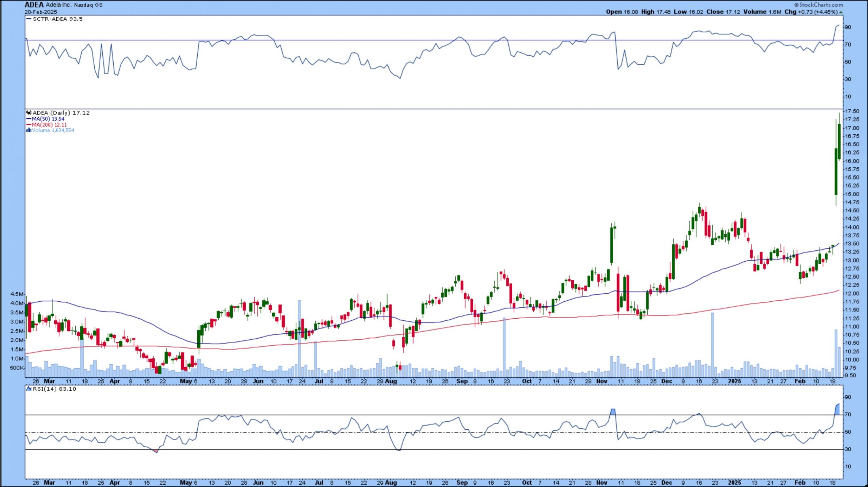Click the ADEA (Daily) 17.12 legend
This screenshot has height=487, width=868.
coord(61,113)
